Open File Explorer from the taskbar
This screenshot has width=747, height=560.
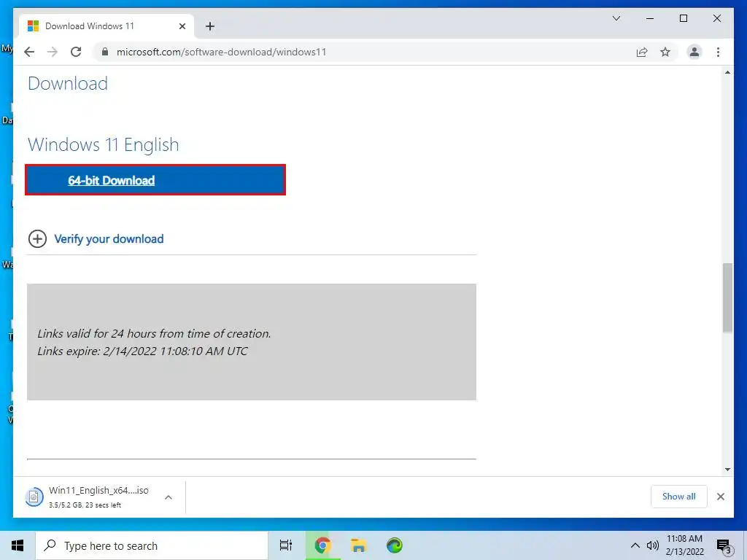[358, 545]
